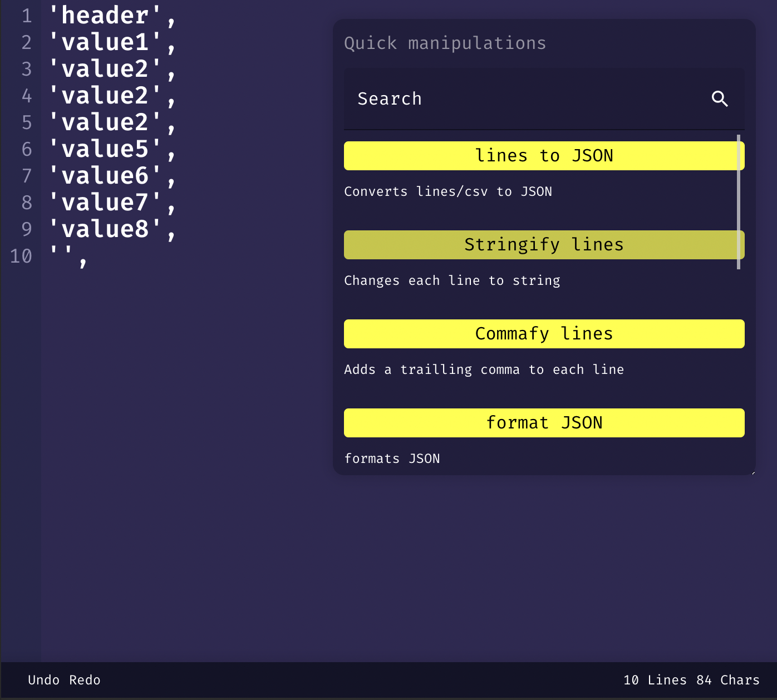Click Redo in the status bar

(x=85, y=679)
